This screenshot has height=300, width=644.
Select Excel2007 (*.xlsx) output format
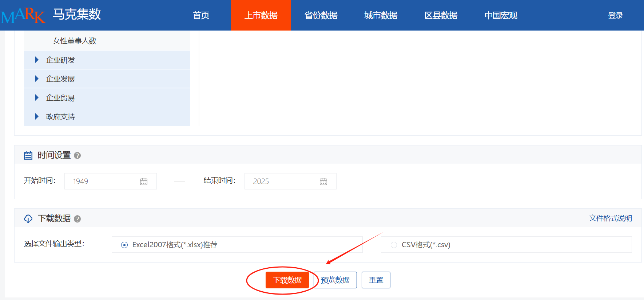pyautogui.click(x=124, y=245)
